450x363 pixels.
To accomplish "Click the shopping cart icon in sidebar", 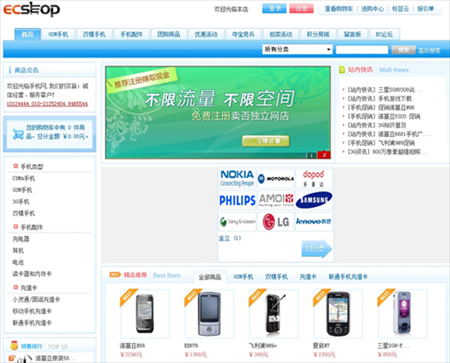I will [18, 134].
